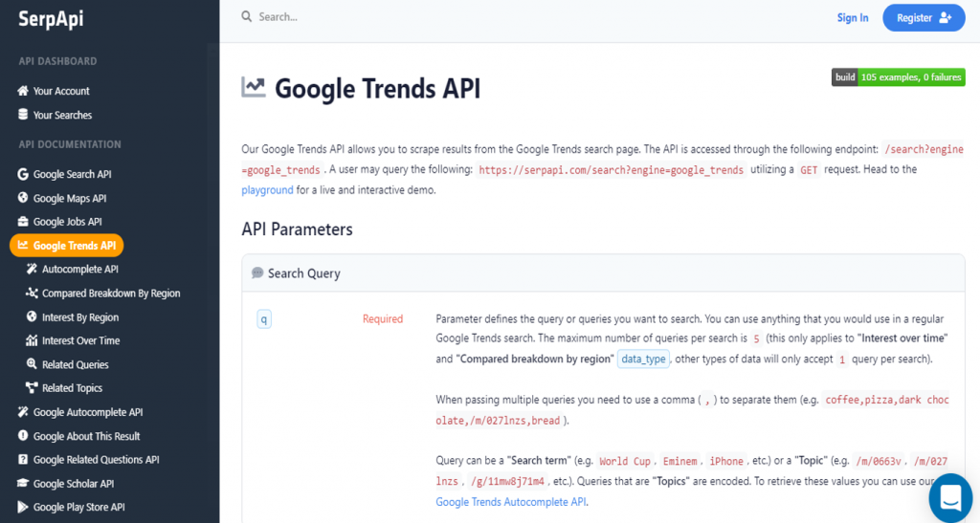Click the Compared Breakdown By Region icon

[x=32, y=293]
